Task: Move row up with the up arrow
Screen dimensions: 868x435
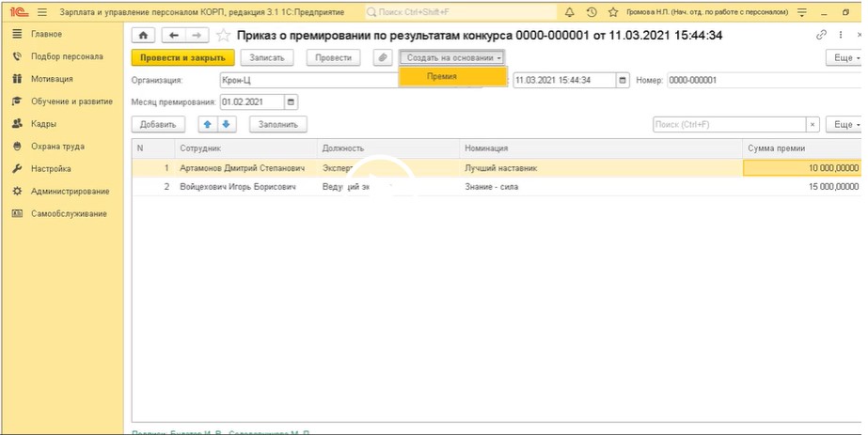Action: tap(207, 124)
